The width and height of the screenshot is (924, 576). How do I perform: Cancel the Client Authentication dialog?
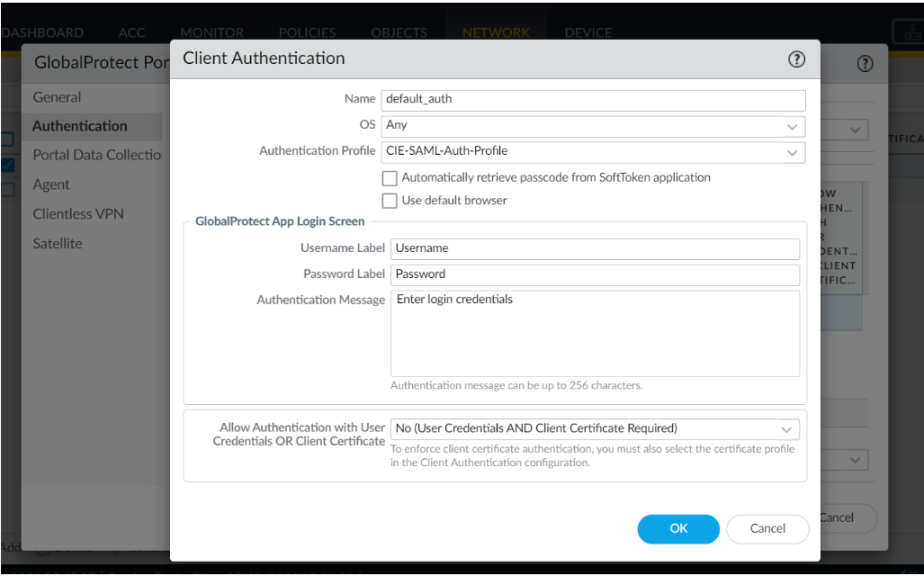point(767,529)
